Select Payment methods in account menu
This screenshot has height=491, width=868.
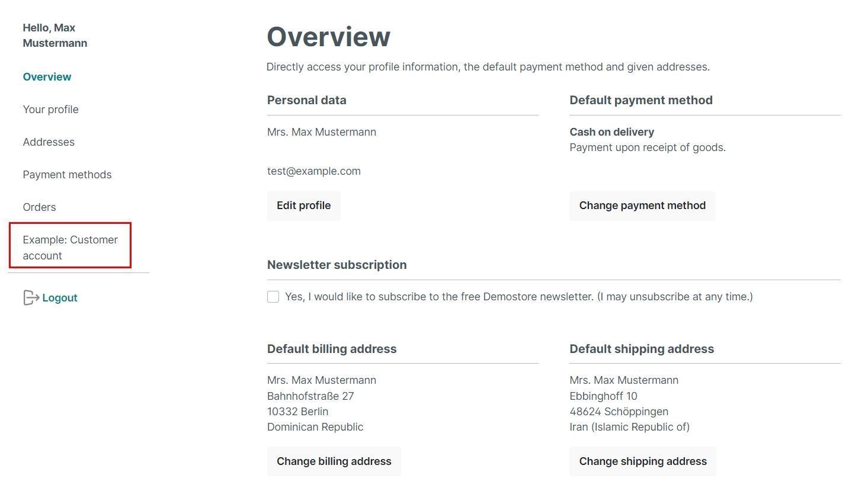[67, 175]
